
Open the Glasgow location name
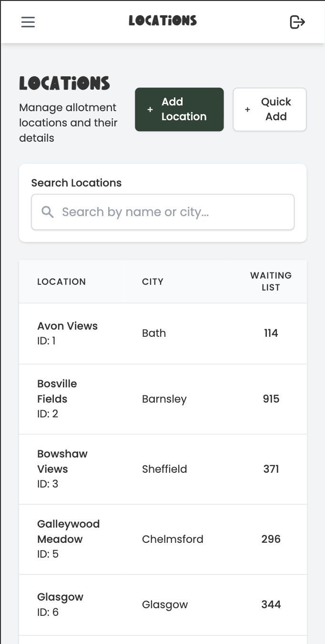(60, 597)
